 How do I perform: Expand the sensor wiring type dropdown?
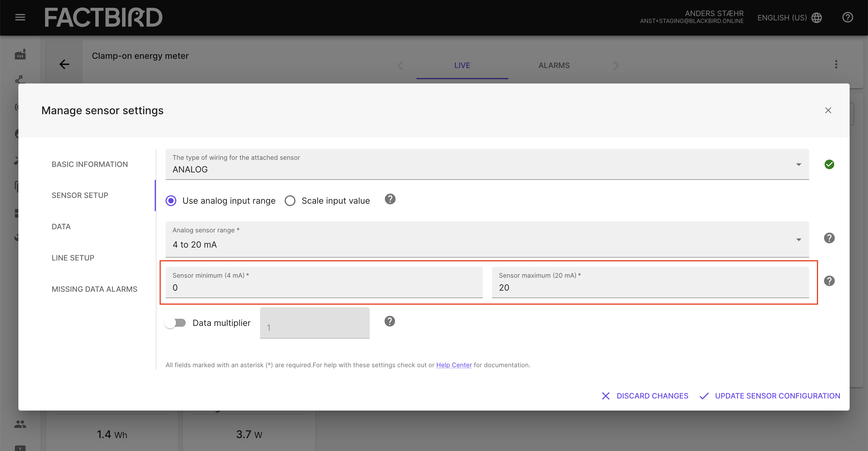coord(487,164)
